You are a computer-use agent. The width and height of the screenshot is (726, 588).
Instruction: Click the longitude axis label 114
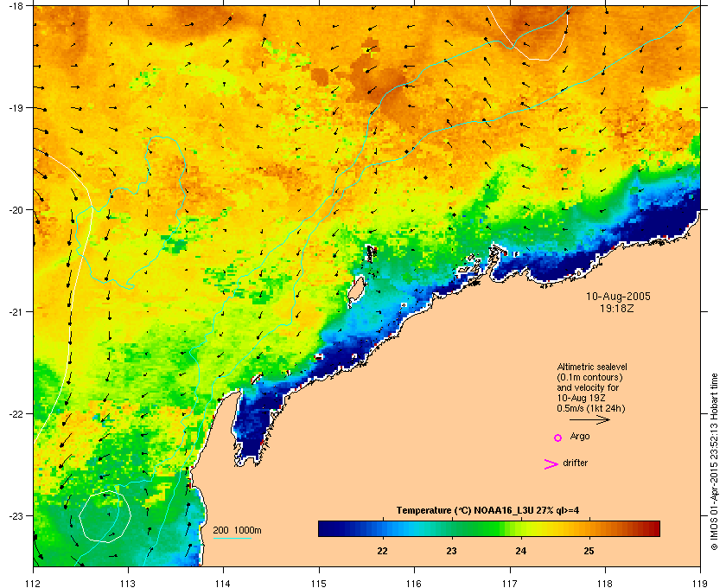click(x=223, y=584)
